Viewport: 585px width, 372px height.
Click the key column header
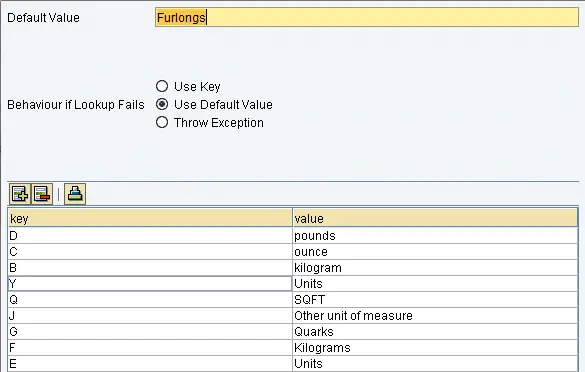(150, 218)
